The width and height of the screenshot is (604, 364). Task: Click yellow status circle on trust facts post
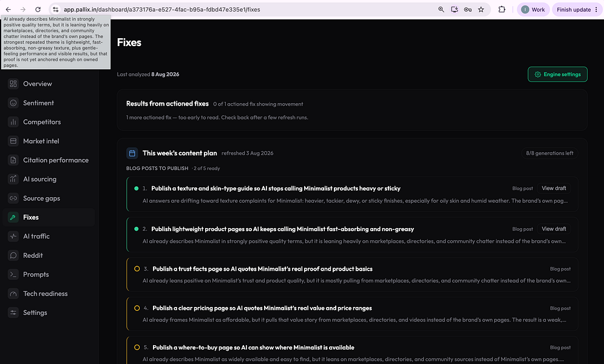137,269
